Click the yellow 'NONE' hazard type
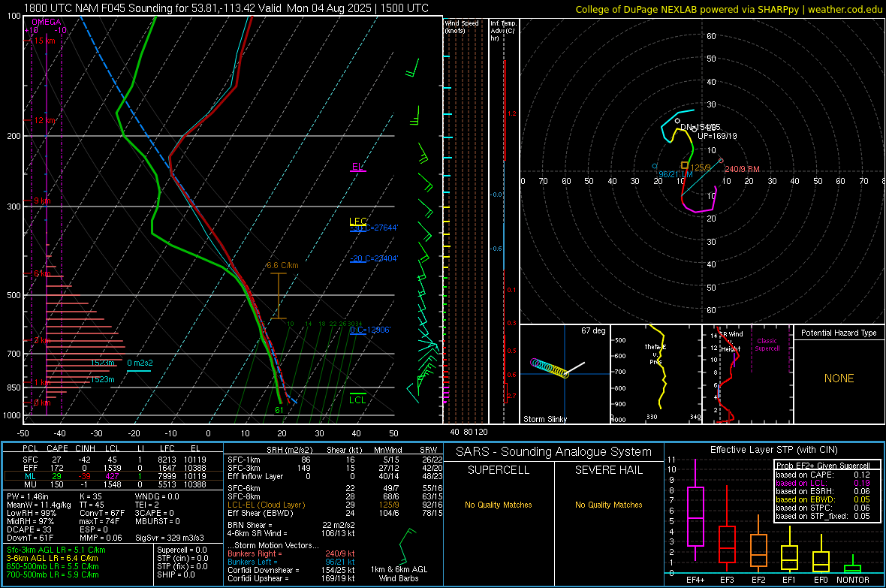886x588 pixels. click(x=839, y=378)
